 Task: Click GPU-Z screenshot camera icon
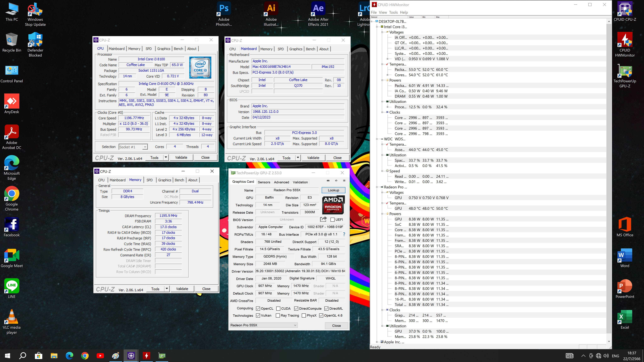[x=328, y=181]
